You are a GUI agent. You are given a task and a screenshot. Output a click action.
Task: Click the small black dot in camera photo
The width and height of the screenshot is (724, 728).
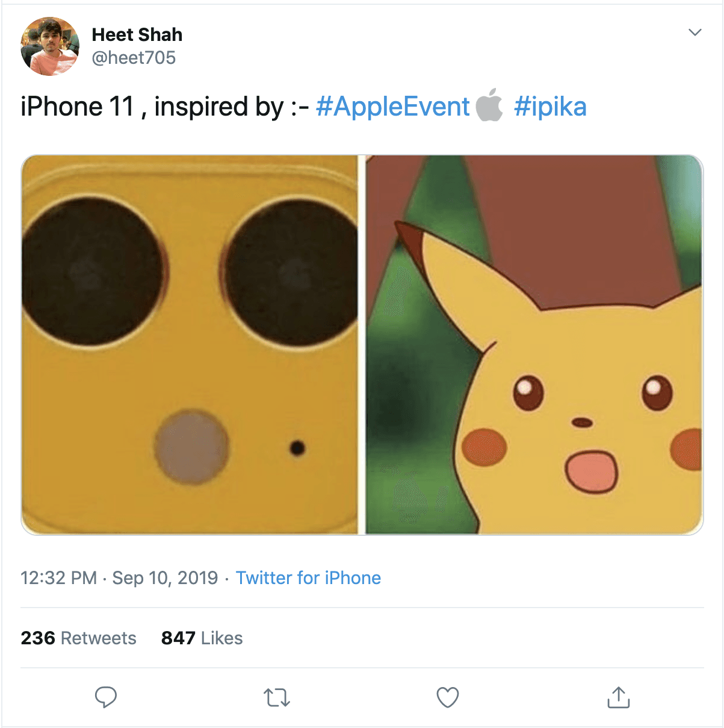pos(297,448)
